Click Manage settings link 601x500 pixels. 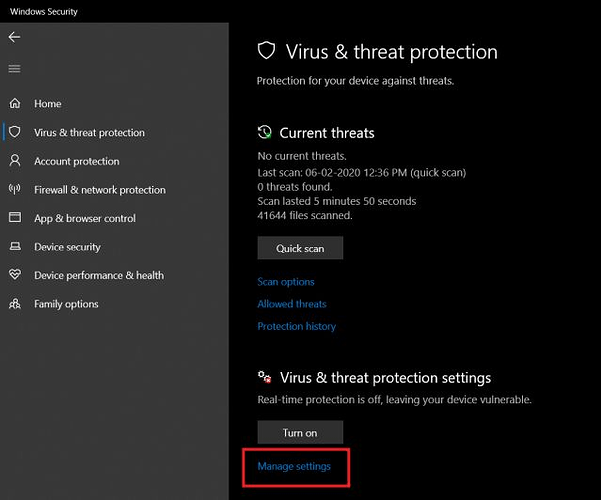(294, 466)
